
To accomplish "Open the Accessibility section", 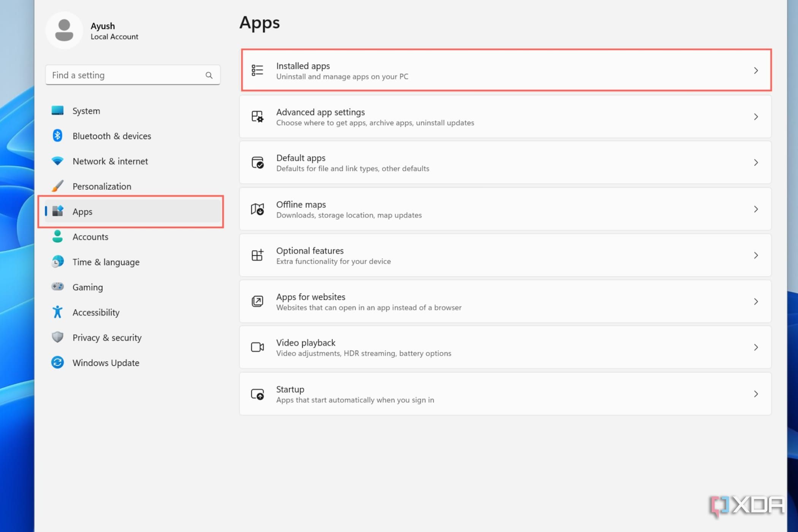I will 96,312.
